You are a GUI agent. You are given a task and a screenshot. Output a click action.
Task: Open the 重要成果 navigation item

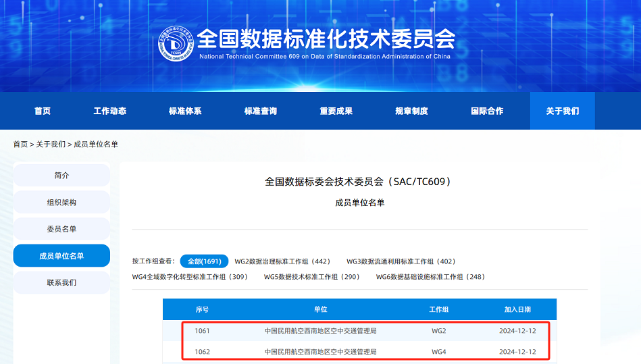point(336,111)
